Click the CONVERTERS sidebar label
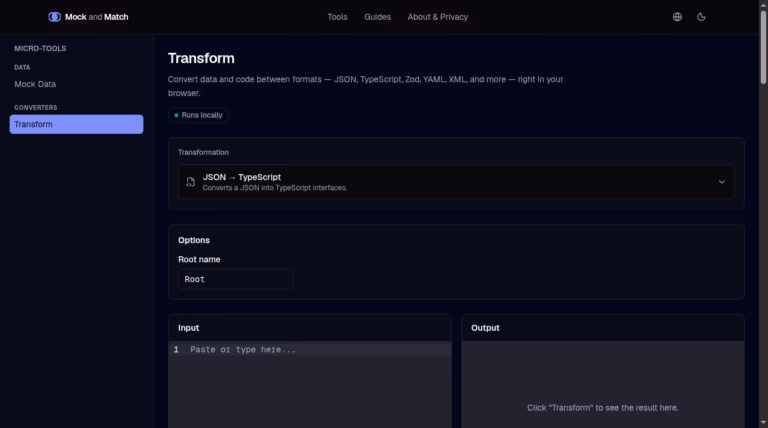Viewport: 768px width, 428px height. click(36, 107)
